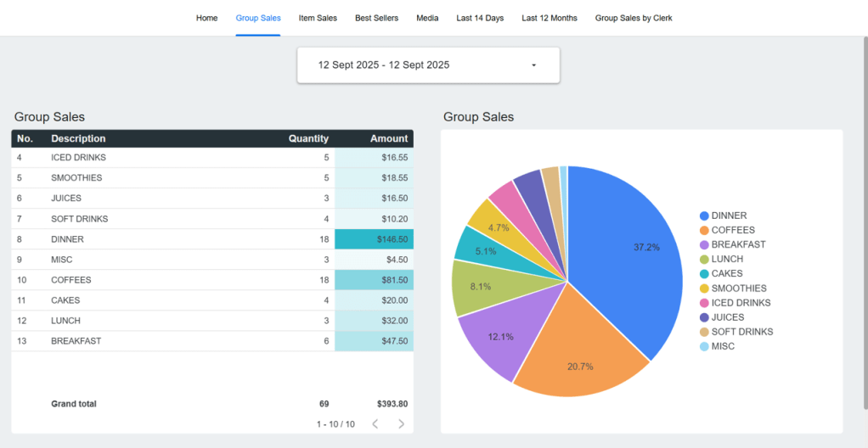Toggle COFFEES legend color dot
Image resolution: width=868 pixels, height=448 pixels.
coord(704,230)
